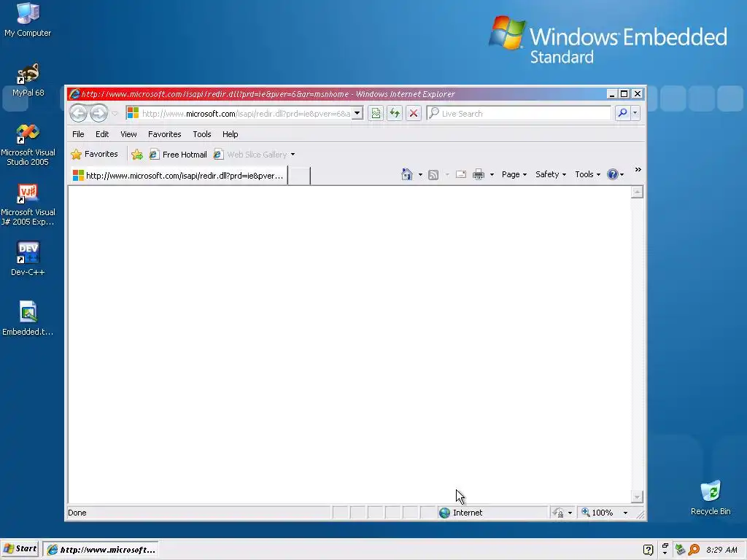747x560 pixels.
Task: Open the Free Hotmail link
Action: (x=178, y=155)
